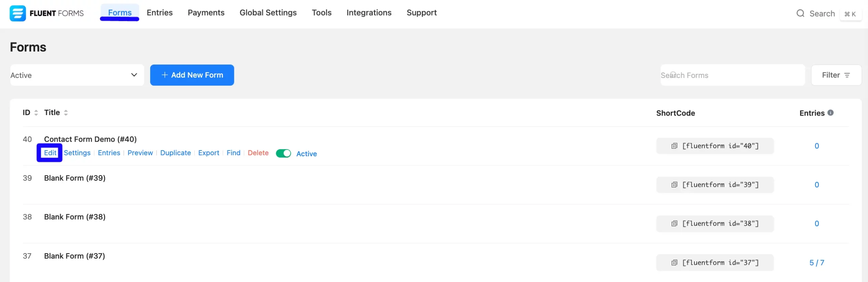Click Add New Form button

(x=192, y=75)
